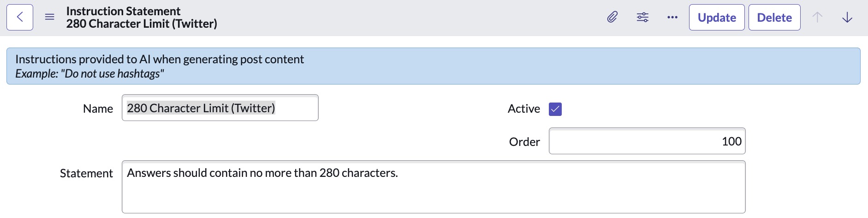Click the blue instructions info banner
This screenshot has height=218, width=868.
click(x=433, y=66)
